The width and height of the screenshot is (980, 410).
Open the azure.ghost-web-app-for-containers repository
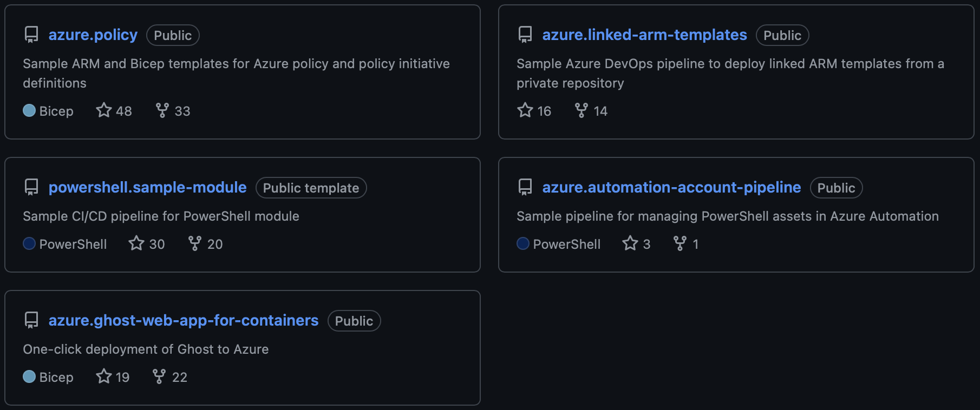tap(183, 320)
